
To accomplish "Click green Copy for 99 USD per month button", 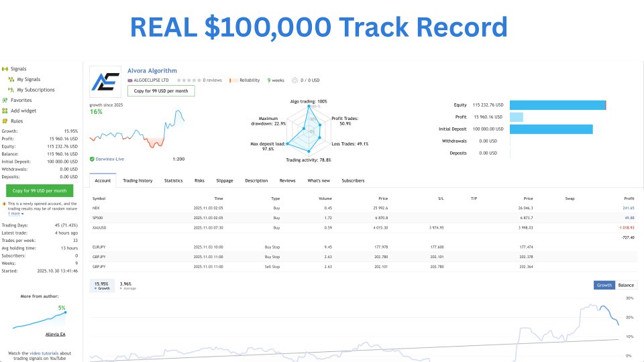I will [40, 190].
